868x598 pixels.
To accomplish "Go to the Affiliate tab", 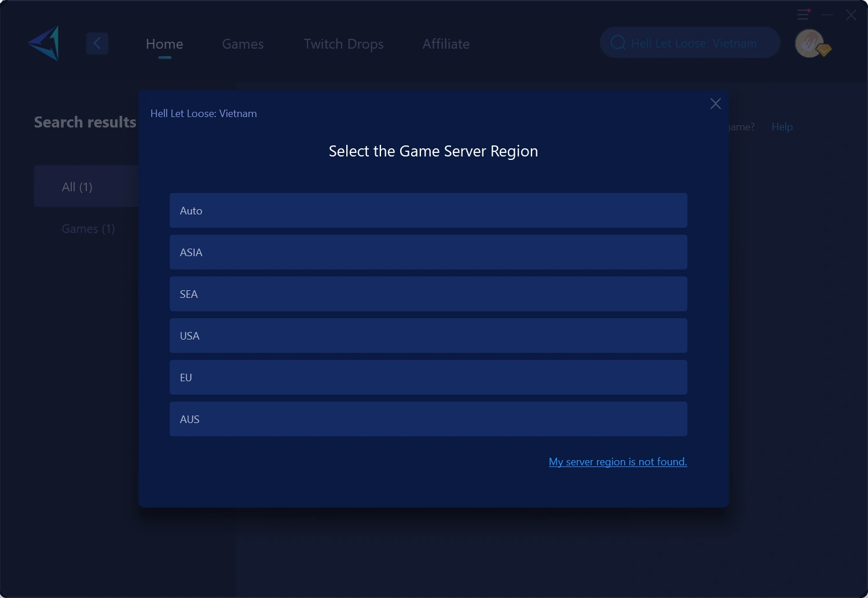I will click(x=446, y=44).
